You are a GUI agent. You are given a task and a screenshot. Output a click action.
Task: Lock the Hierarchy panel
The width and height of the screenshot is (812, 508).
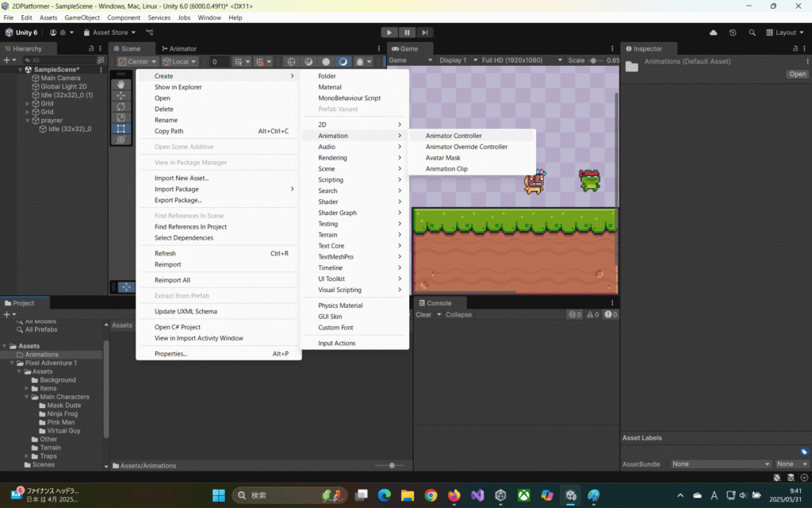91,48
